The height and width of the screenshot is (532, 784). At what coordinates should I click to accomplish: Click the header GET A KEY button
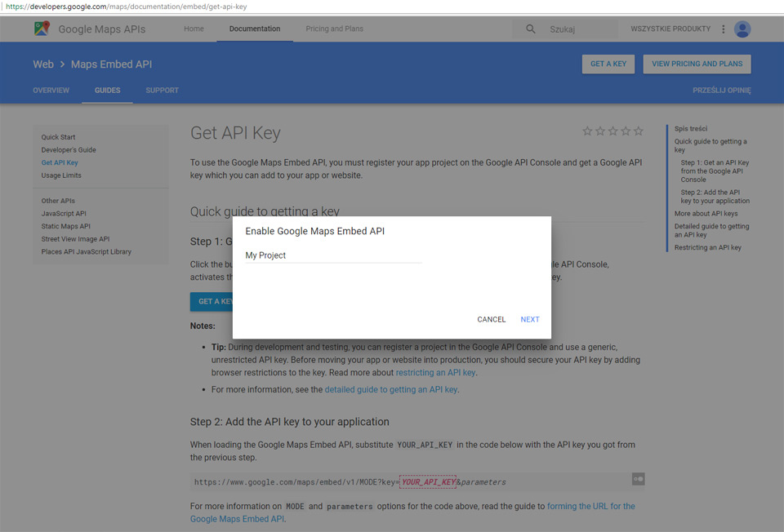click(x=608, y=64)
